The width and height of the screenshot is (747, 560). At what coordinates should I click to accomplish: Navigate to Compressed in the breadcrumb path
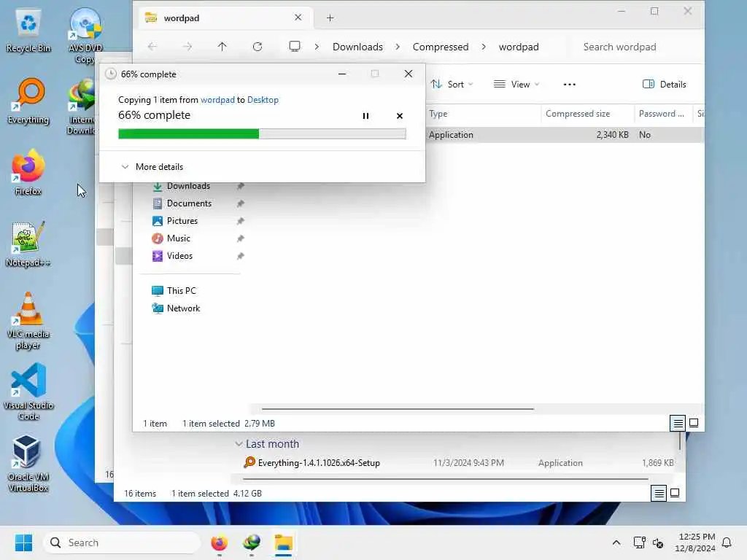pyautogui.click(x=440, y=47)
